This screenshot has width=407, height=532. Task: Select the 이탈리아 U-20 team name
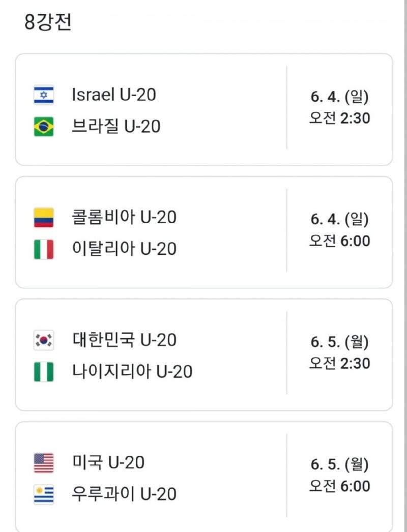click(x=124, y=249)
